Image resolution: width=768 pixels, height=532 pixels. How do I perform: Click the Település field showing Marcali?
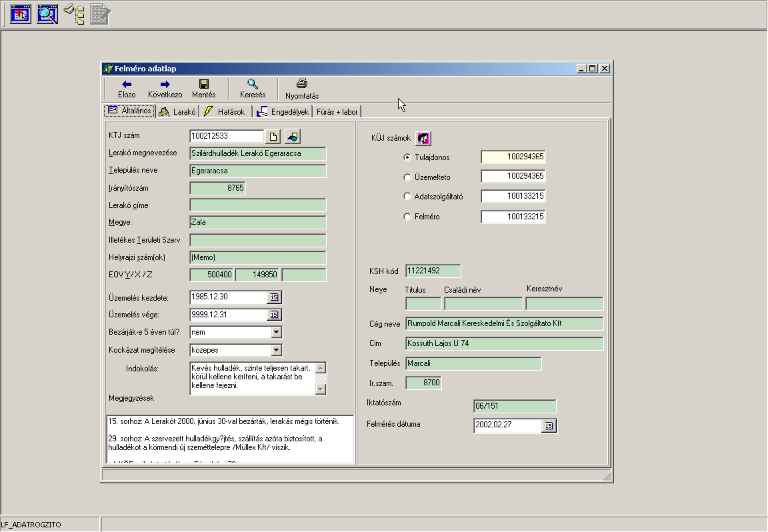pyautogui.click(x=473, y=364)
